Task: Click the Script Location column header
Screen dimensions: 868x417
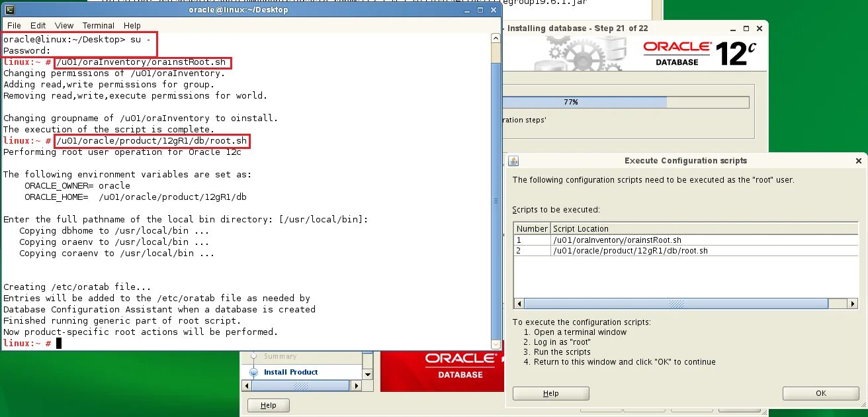Action: tap(704, 228)
